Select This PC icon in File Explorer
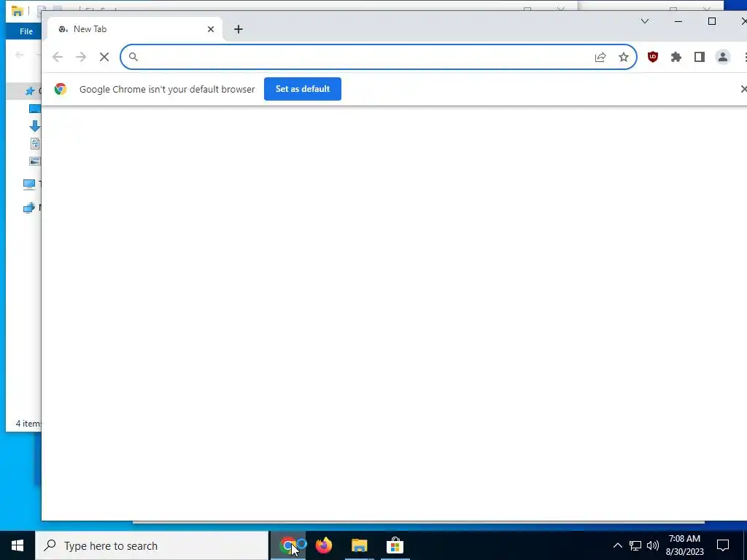Viewport: 747px width, 560px height. tap(29, 184)
